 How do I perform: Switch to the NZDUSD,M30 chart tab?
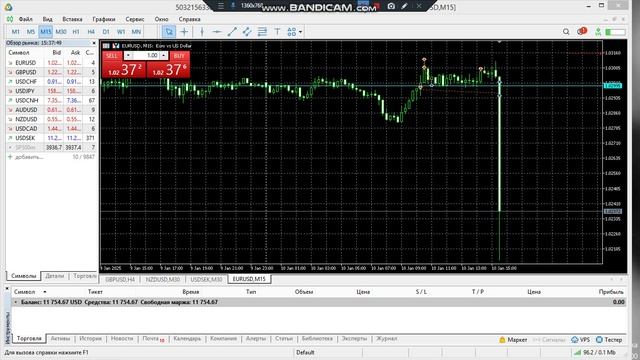pyautogui.click(x=162, y=280)
